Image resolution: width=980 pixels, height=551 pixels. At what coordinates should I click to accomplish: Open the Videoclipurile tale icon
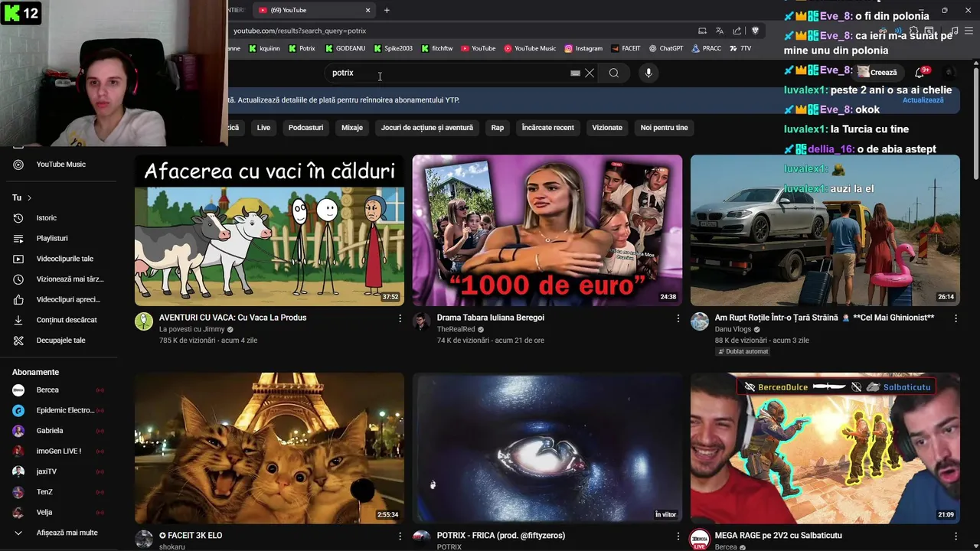[x=18, y=259]
